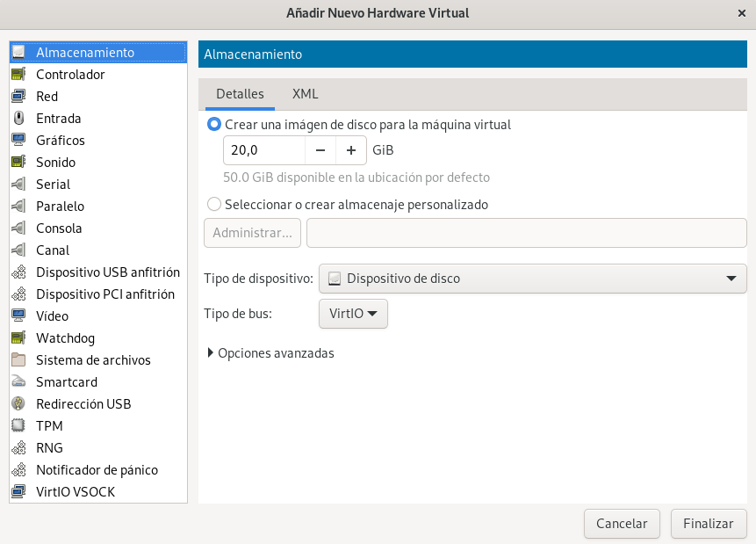This screenshot has width=756, height=544.
Task: Open the Gráficos monitor icon
Action: coord(18,140)
